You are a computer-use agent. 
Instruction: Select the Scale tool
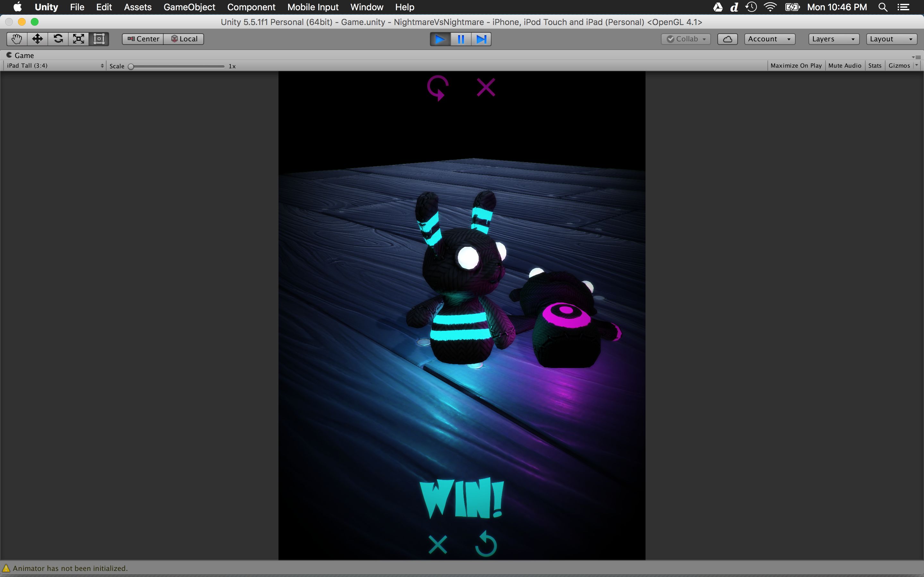pos(79,39)
